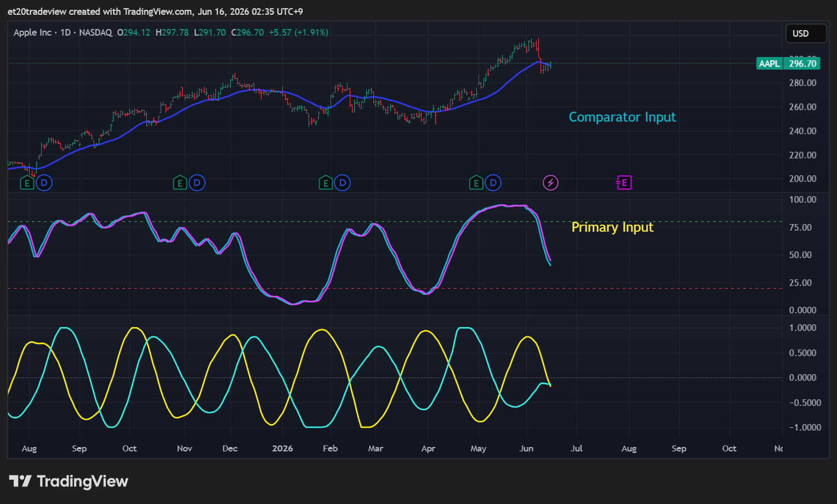Click the 240.00 price axis label
Image resolution: width=837 pixels, height=504 pixels.
click(802, 131)
